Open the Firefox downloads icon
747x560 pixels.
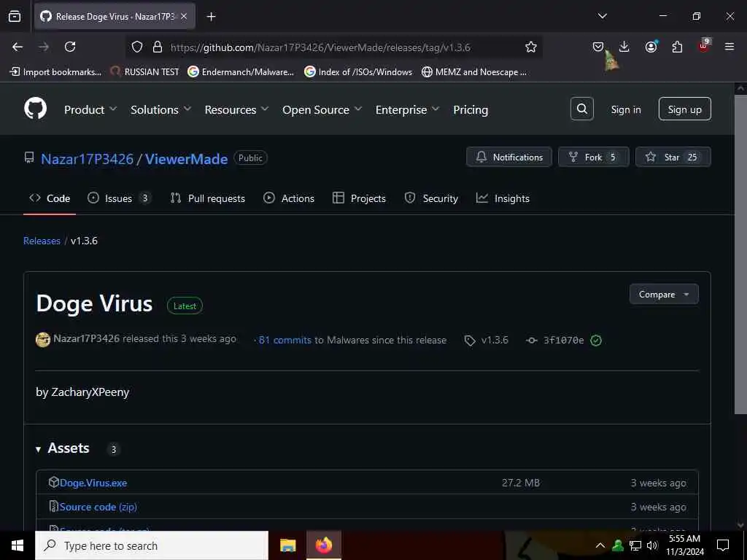(x=624, y=47)
